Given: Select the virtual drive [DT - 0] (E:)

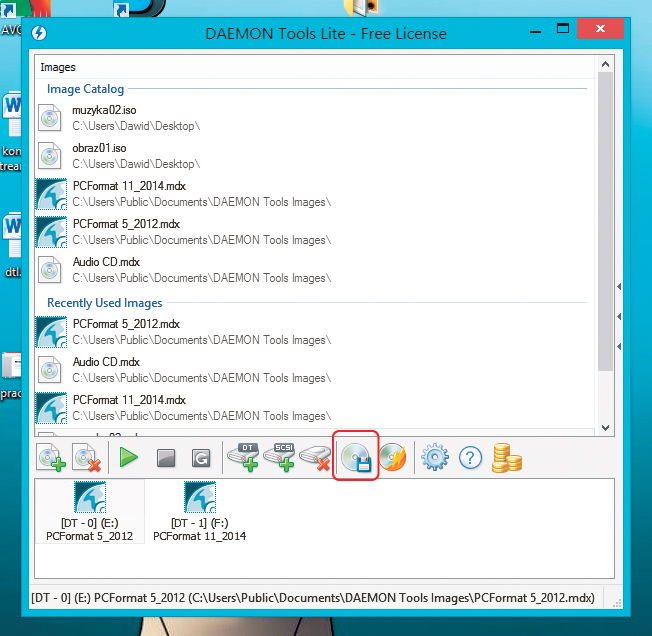Looking at the screenshot, I should tap(89, 510).
